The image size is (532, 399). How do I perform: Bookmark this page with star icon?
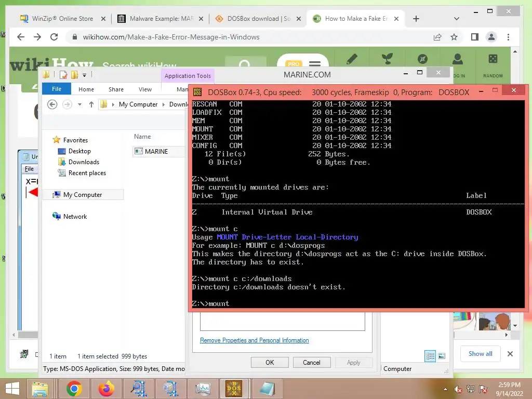[454, 37]
